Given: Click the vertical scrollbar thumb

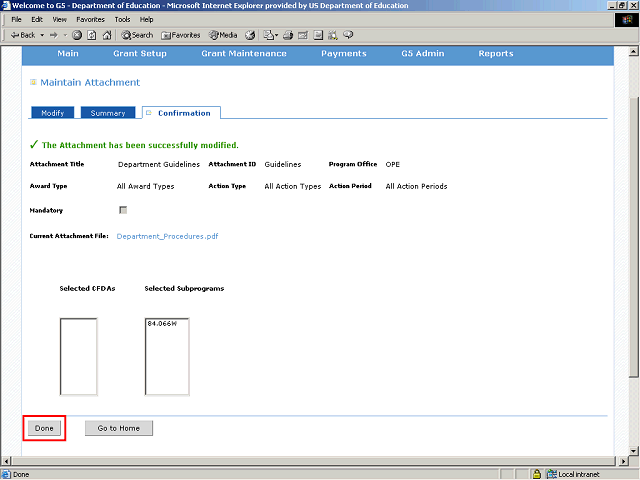Looking at the screenshot, I should 633,238.
